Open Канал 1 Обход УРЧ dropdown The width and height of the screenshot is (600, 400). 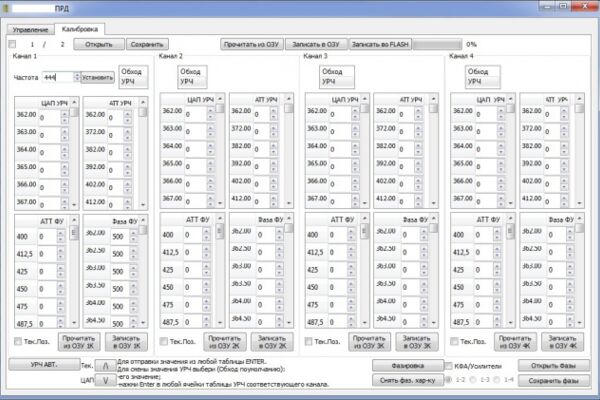pyautogui.click(x=133, y=77)
